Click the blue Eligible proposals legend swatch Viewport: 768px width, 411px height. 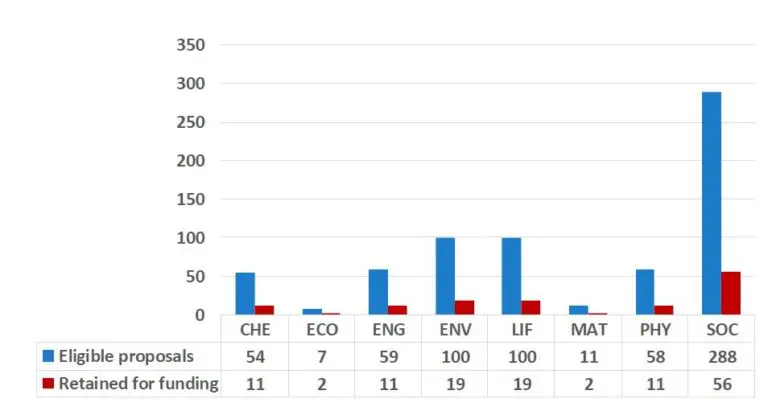tap(48, 357)
